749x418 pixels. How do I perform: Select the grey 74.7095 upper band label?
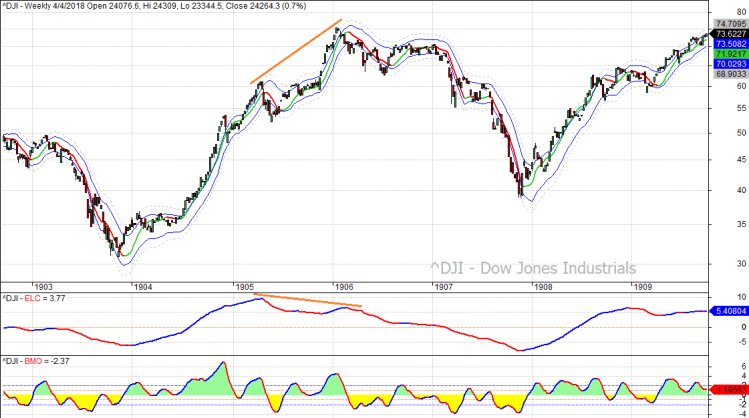coord(727,23)
